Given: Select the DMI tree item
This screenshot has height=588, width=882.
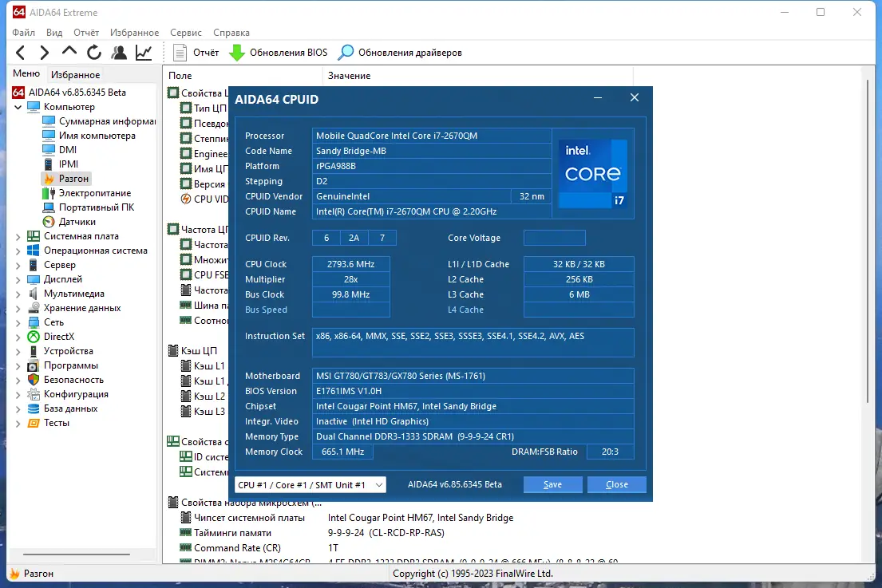Looking at the screenshot, I should click(x=60, y=149).
